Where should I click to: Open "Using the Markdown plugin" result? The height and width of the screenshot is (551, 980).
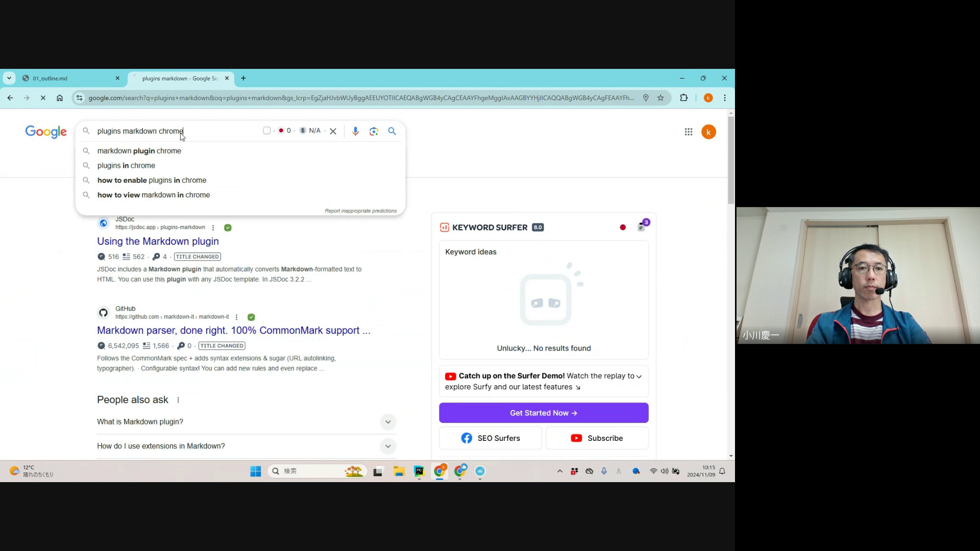coord(158,241)
